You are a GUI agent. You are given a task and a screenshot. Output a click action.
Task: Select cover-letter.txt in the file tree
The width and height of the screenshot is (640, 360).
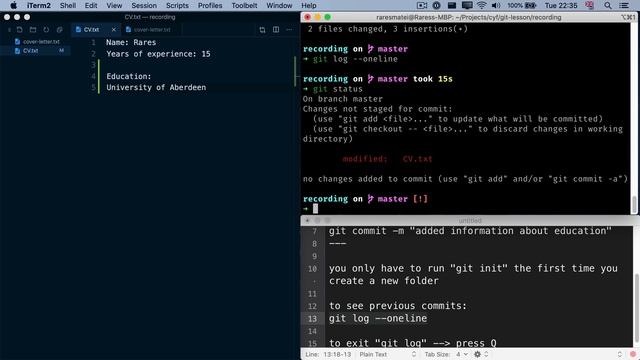[x=41, y=42]
